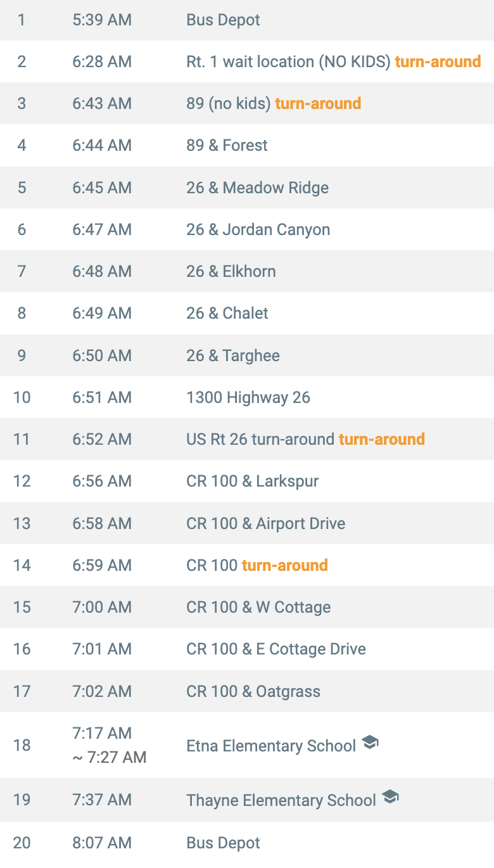Viewport: 494px width, 868px height.
Task: Select the turn-around tag on Rt. 1 wait location
Action: point(438,61)
